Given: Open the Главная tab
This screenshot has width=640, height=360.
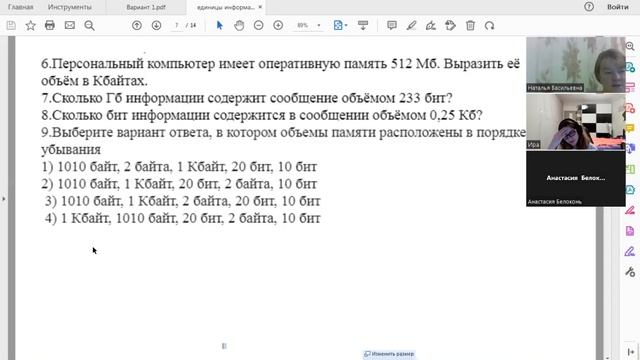Looking at the screenshot, I should pyautogui.click(x=20, y=7).
